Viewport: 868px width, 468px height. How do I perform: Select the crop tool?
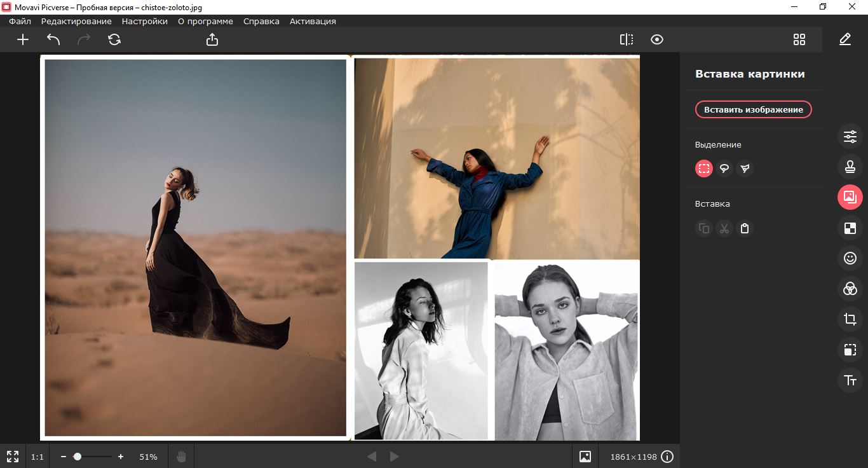(x=850, y=319)
